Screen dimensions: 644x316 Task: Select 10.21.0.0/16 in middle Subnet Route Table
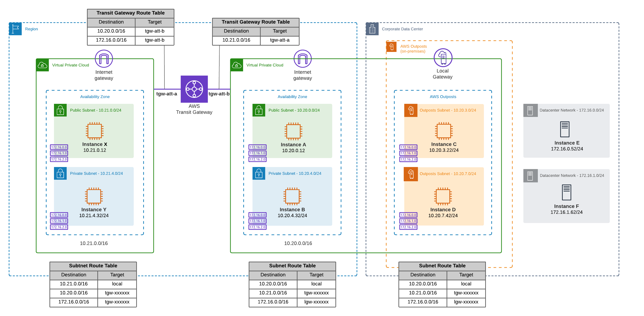coord(273,293)
